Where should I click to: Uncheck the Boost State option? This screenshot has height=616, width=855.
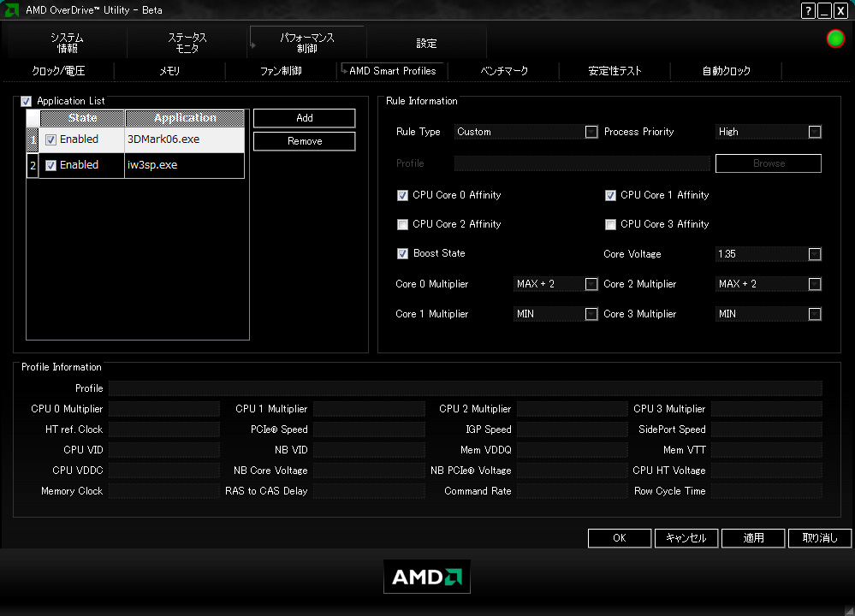(402, 253)
